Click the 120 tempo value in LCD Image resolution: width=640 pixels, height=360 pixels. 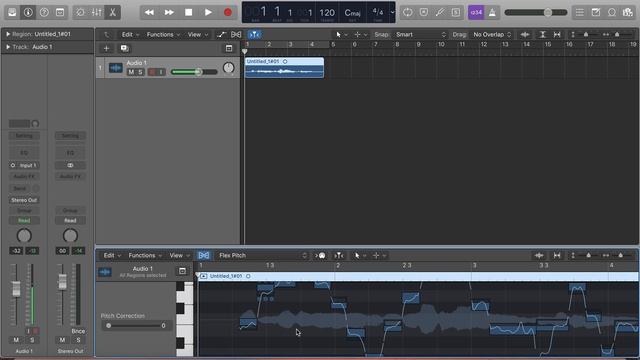point(327,13)
